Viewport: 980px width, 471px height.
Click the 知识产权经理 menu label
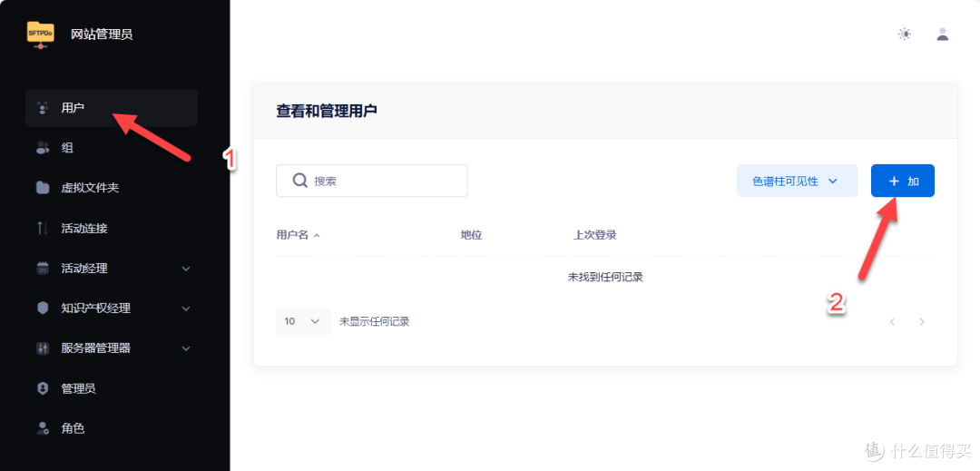[95, 309]
